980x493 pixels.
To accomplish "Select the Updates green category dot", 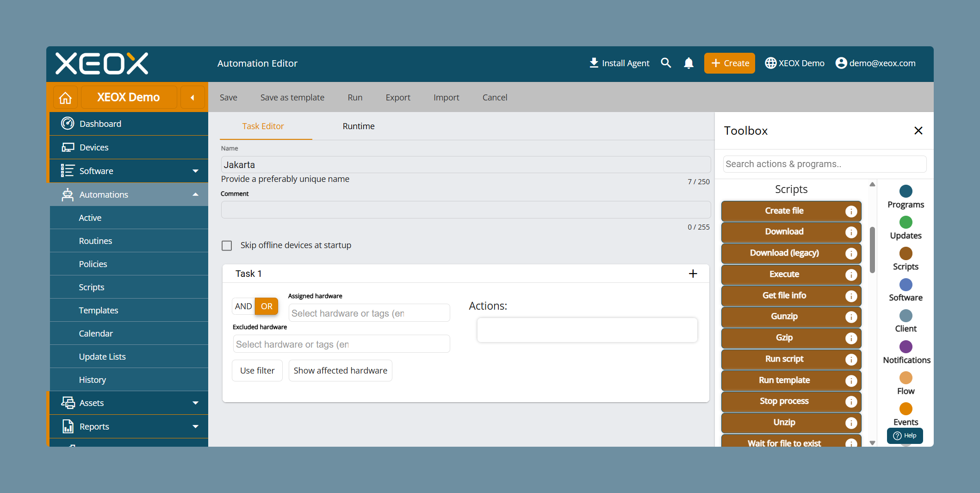I will tap(906, 222).
